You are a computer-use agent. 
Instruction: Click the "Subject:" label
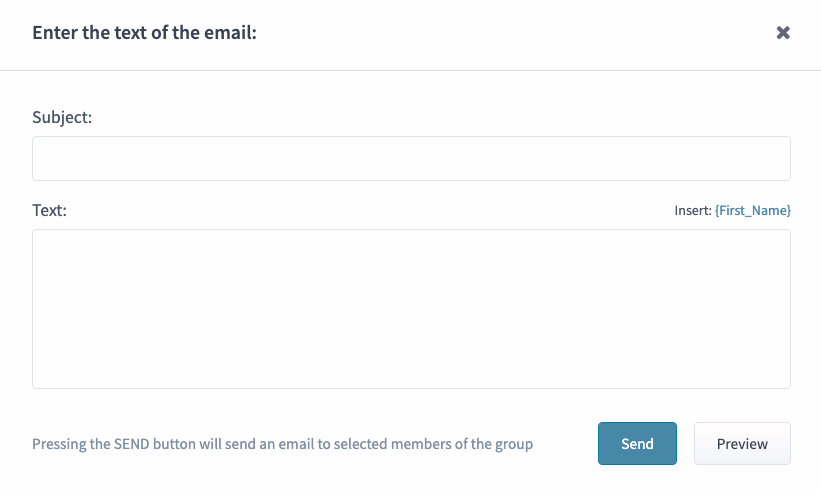tap(62, 117)
